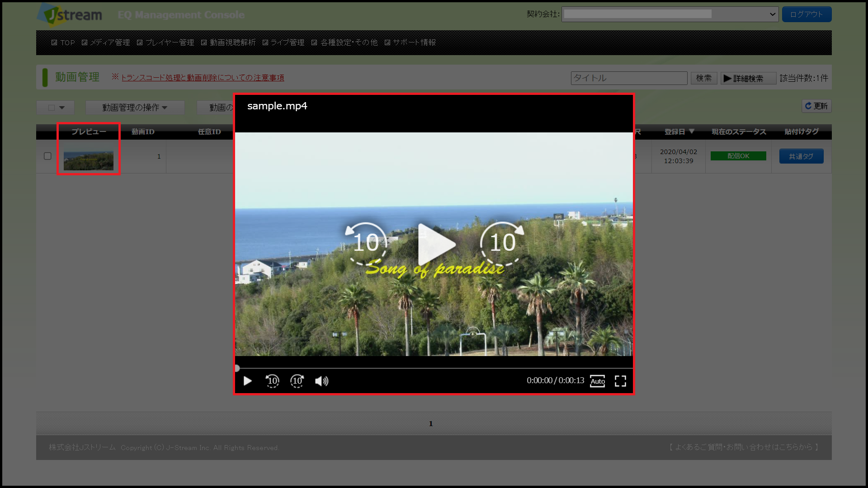
Task: Open the ライブ管理 menu
Action: (x=287, y=42)
